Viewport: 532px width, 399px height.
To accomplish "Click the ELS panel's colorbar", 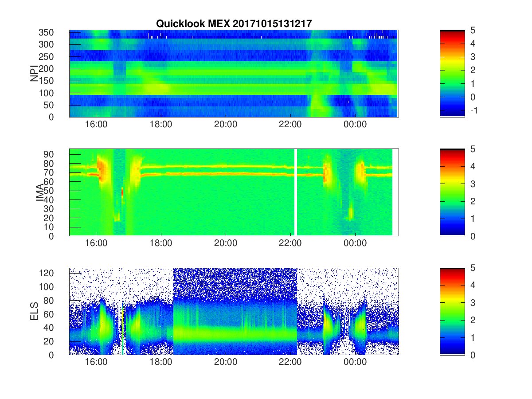I will pos(452,311).
